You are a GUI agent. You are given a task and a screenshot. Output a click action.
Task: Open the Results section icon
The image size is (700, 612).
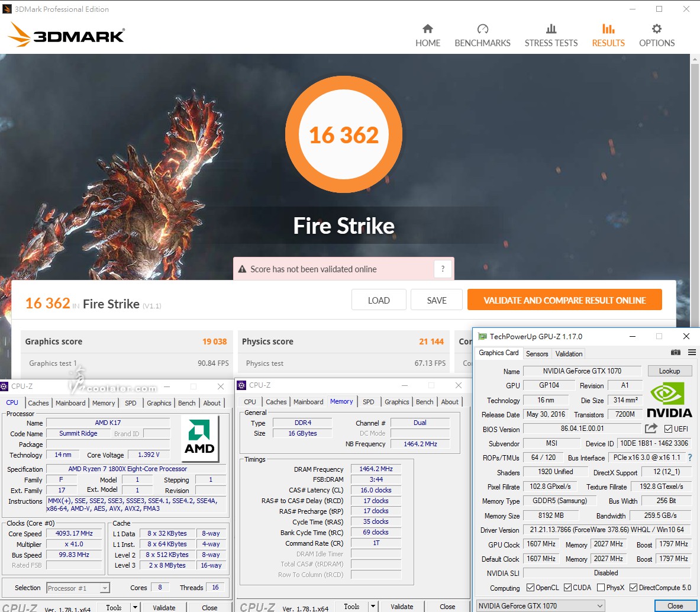click(x=608, y=29)
